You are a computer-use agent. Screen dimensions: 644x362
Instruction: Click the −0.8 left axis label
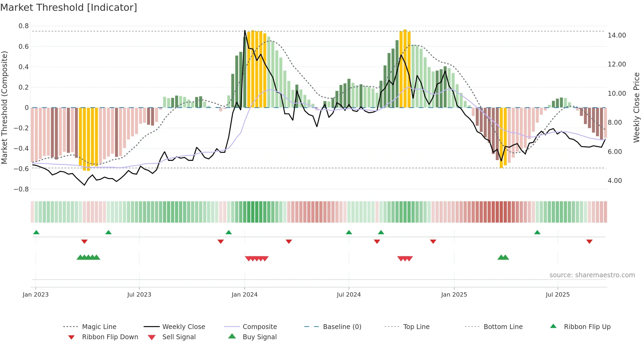pos(21,189)
